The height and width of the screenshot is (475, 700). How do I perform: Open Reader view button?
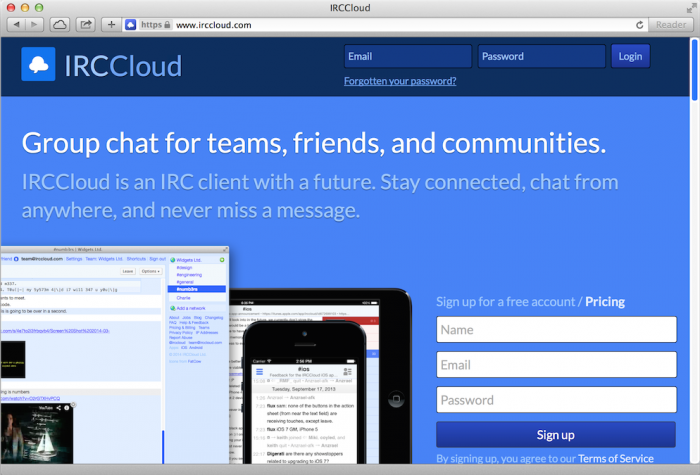[671, 25]
